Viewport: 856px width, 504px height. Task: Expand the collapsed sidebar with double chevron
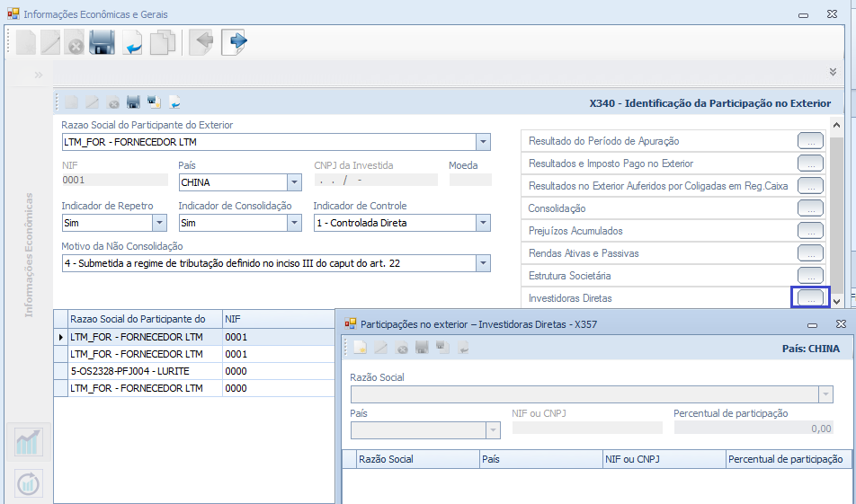pyautogui.click(x=39, y=75)
